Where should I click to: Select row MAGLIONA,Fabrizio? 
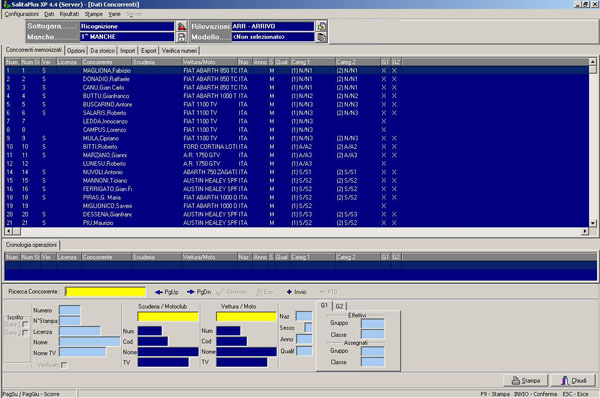pyautogui.click(x=297, y=71)
